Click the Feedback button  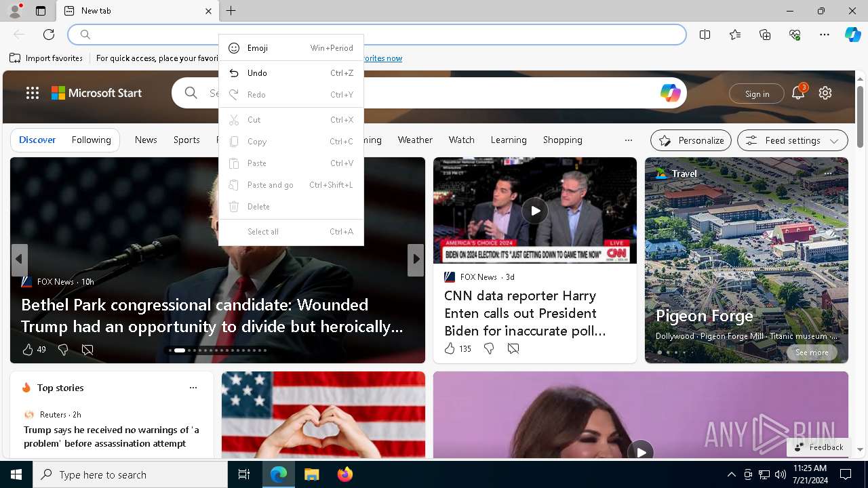pos(818,447)
